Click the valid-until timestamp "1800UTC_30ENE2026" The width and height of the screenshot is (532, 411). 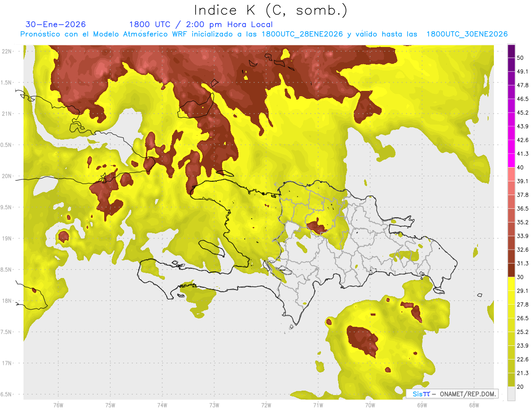click(x=467, y=34)
